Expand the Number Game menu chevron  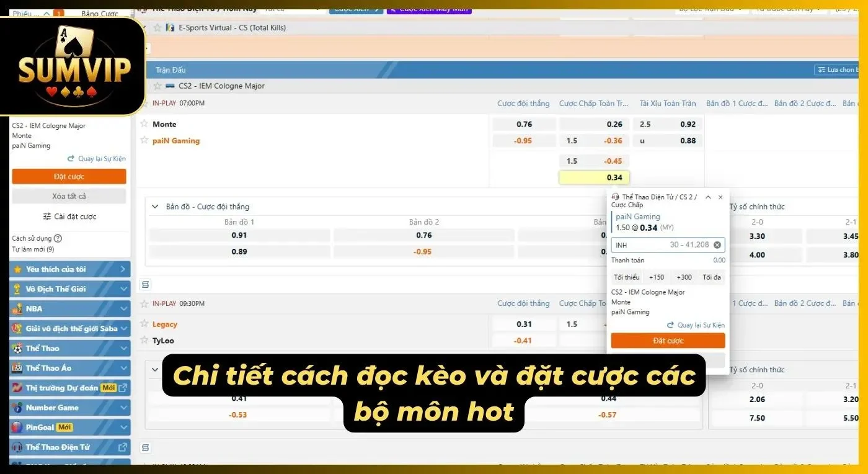[123, 408]
